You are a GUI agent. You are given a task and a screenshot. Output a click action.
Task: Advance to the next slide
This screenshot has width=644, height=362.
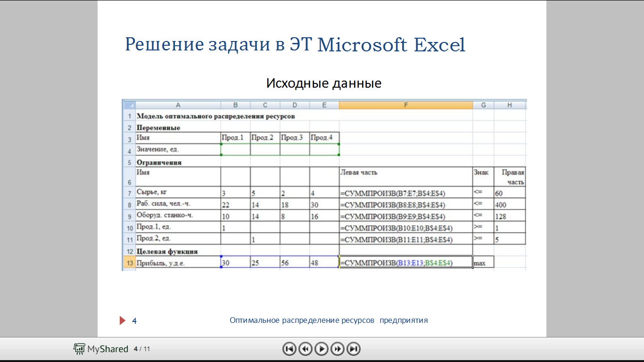[x=338, y=349]
